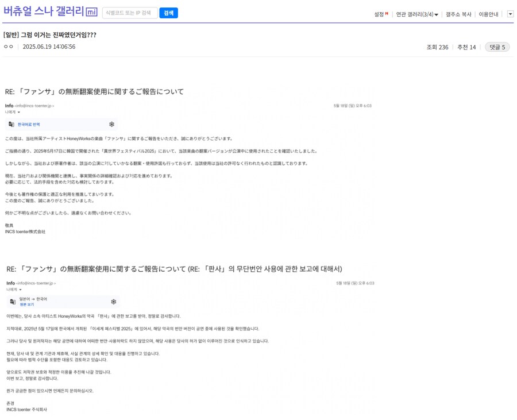517x420 pixels.
Task: Open translation settings gear in first email
Action: point(111,124)
